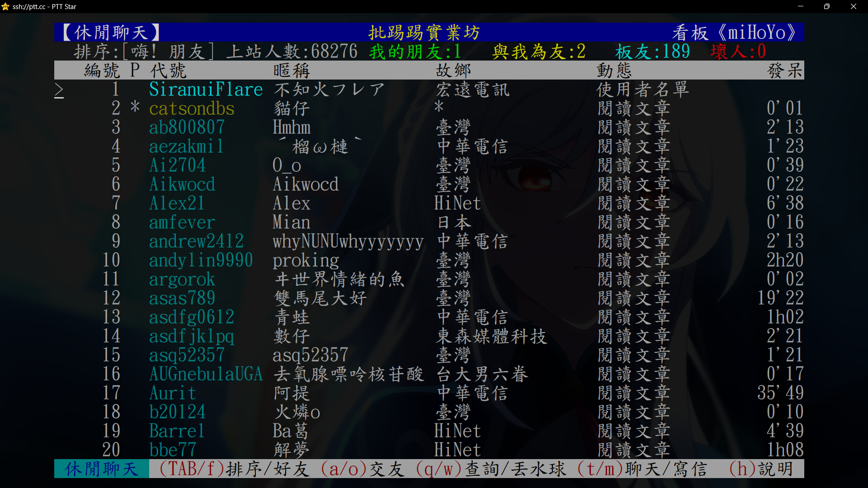
Task: Click user ID Aikwocd
Action: coord(182,184)
